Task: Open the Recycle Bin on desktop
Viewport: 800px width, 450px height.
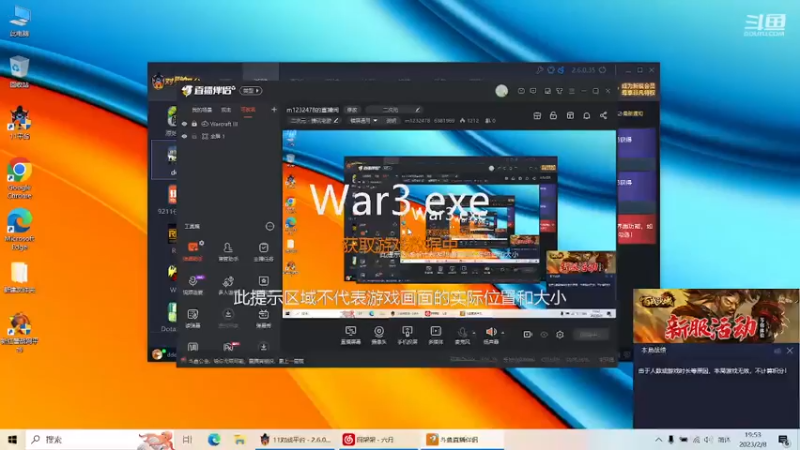Action: 19,71
